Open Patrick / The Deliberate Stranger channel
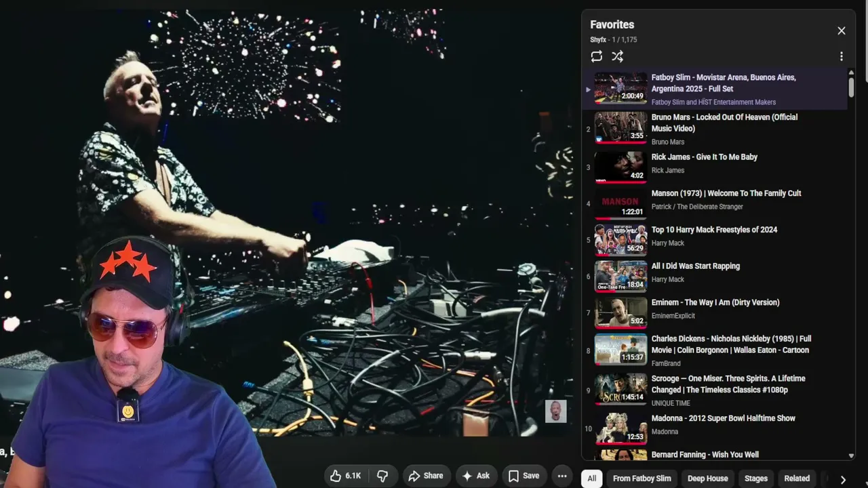This screenshot has height=488, width=868. pyautogui.click(x=697, y=207)
